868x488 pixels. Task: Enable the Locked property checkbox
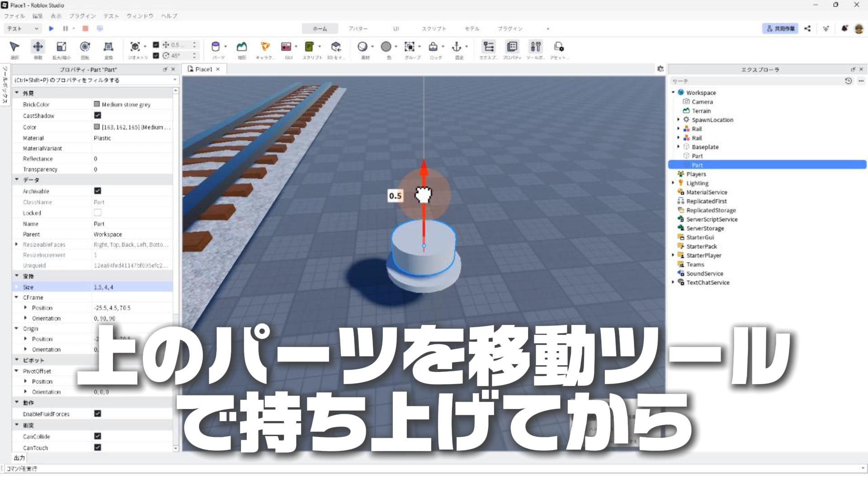pyautogui.click(x=97, y=213)
